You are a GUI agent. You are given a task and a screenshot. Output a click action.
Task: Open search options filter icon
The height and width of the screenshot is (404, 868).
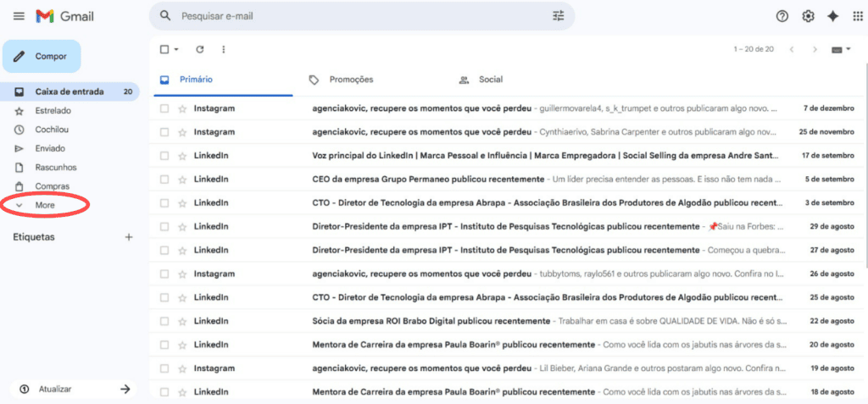click(558, 16)
